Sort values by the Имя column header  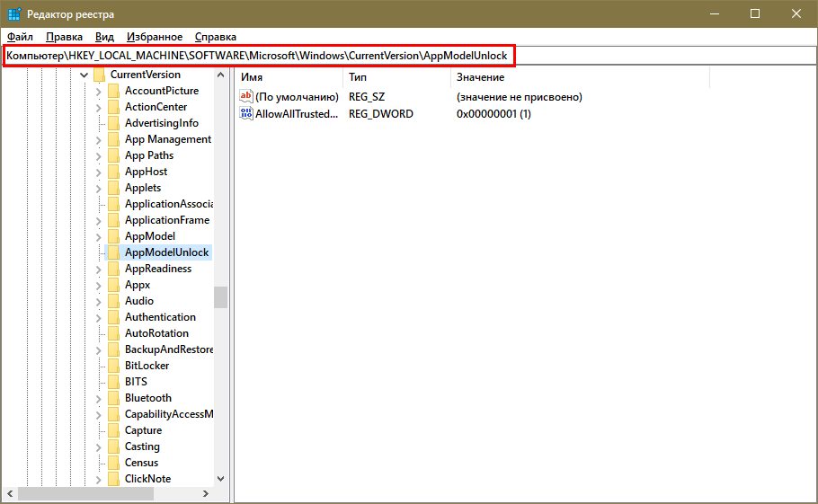pyautogui.click(x=288, y=78)
